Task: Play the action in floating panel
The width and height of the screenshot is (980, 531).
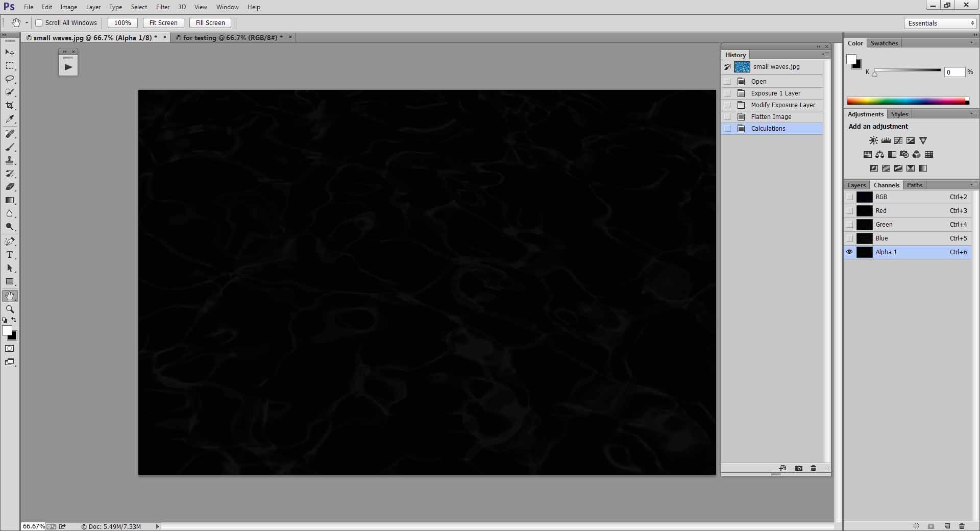Action: pos(68,67)
